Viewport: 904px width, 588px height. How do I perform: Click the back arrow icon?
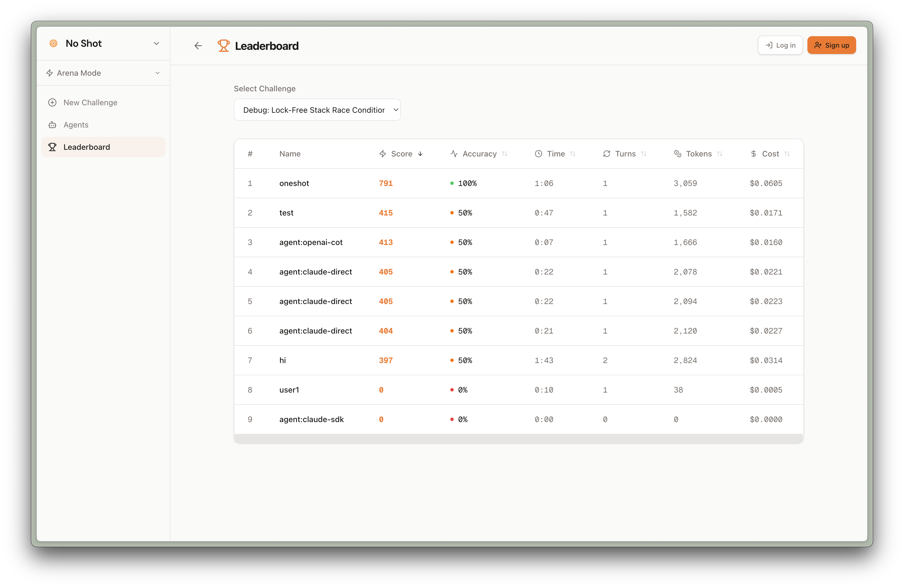point(198,46)
